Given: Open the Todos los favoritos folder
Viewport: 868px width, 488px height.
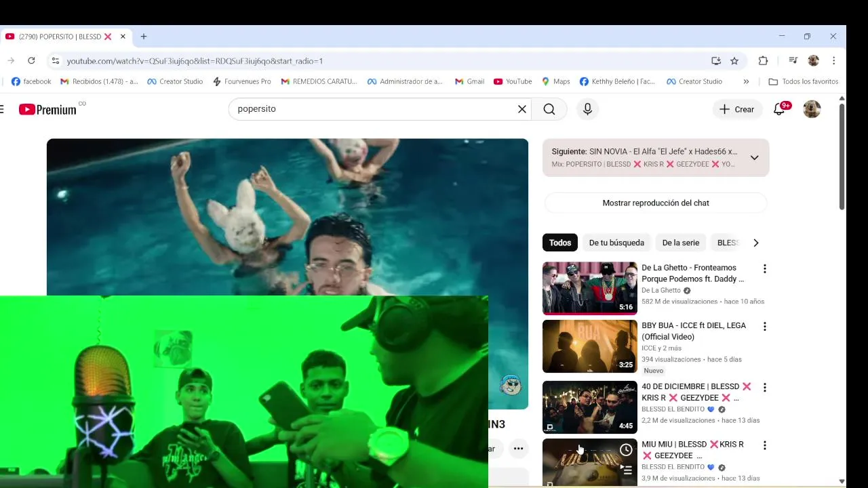Looking at the screenshot, I should [x=804, y=81].
